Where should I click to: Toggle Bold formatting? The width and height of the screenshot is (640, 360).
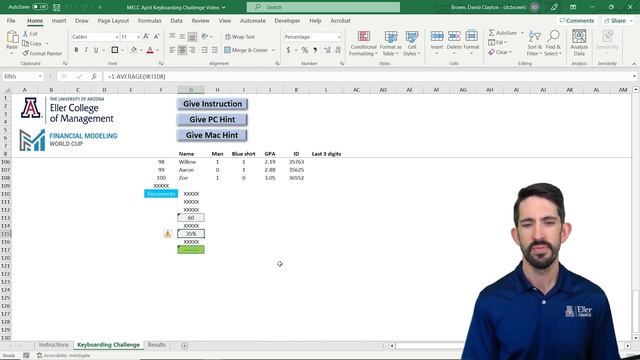click(76, 50)
